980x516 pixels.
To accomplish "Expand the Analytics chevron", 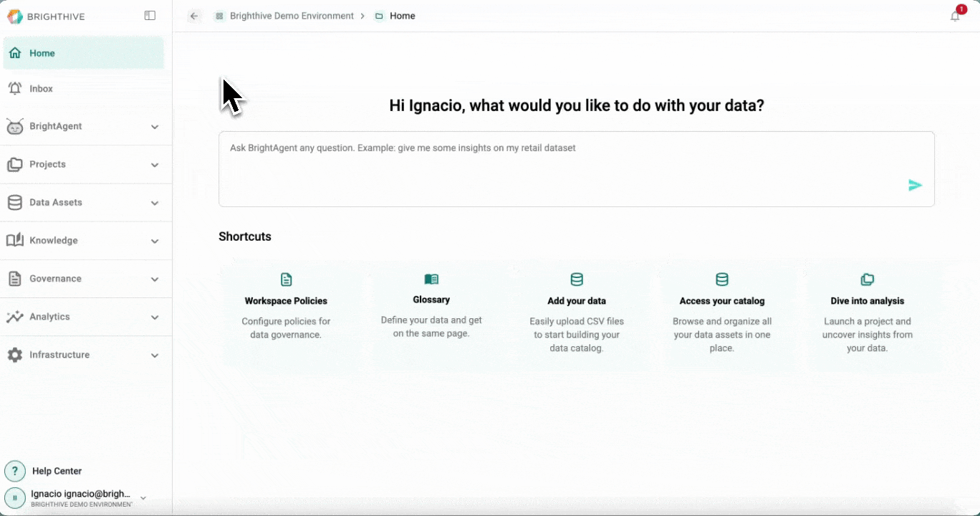I will click(155, 317).
